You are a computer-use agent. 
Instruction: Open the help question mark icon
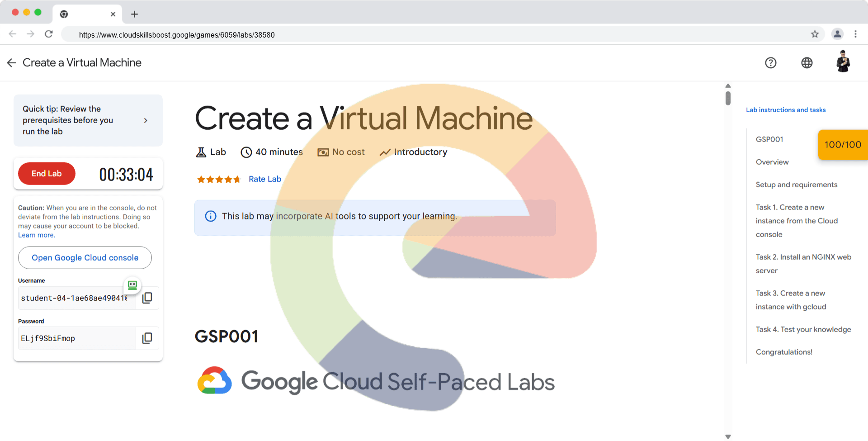(x=771, y=63)
